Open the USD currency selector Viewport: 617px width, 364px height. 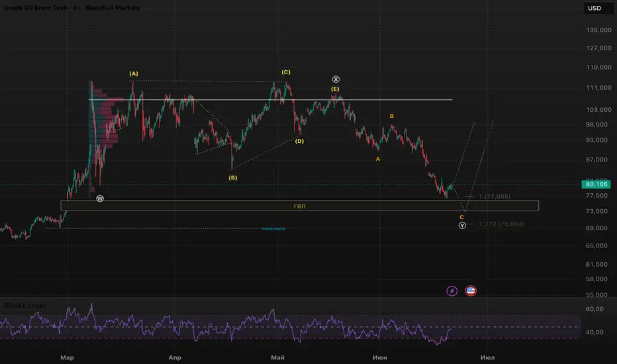[x=598, y=8]
